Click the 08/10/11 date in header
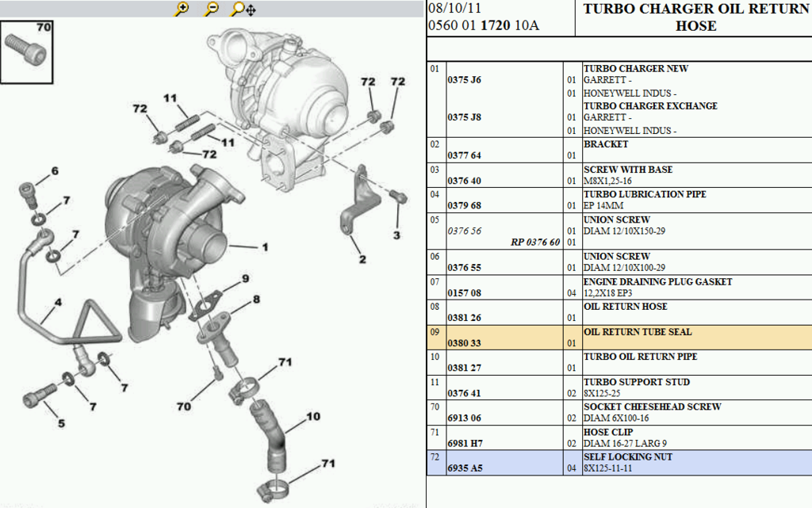The height and width of the screenshot is (508, 812). point(454,8)
